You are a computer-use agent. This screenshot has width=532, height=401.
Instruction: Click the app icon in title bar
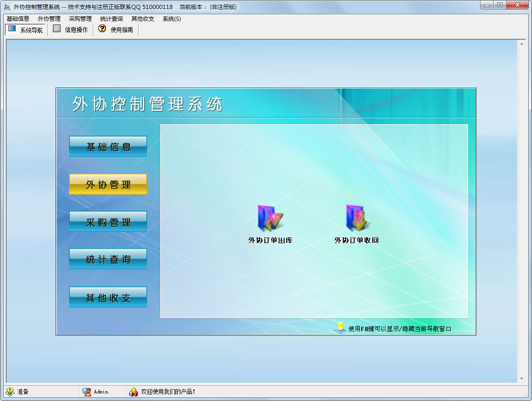pyautogui.click(x=7, y=7)
